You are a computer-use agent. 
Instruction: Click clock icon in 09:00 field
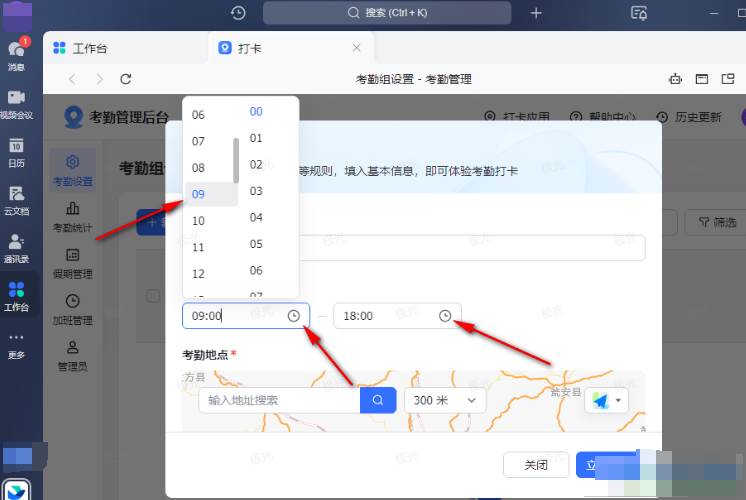click(x=294, y=316)
